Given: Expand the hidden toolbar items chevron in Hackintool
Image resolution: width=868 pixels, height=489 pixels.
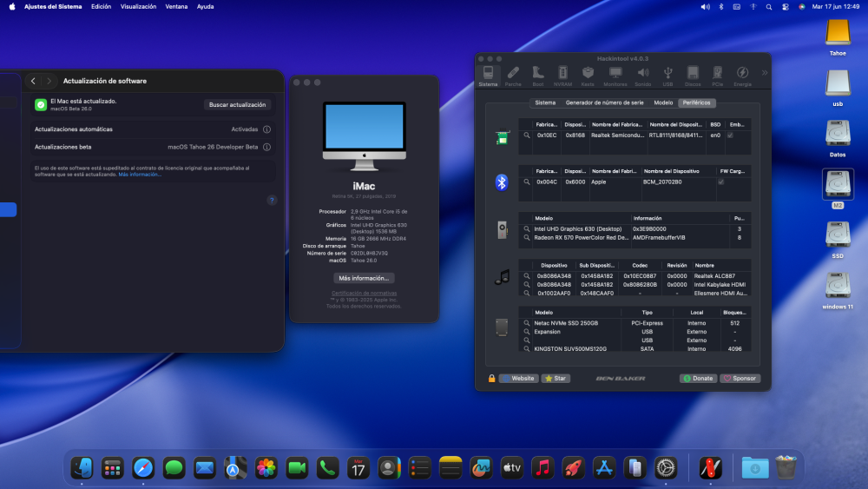Looking at the screenshot, I should click(x=765, y=73).
